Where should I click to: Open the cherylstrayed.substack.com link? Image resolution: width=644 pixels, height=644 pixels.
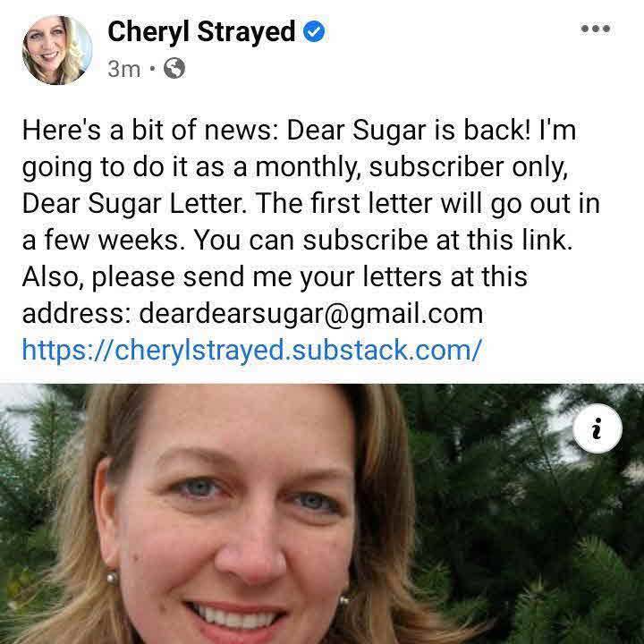coord(251,350)
